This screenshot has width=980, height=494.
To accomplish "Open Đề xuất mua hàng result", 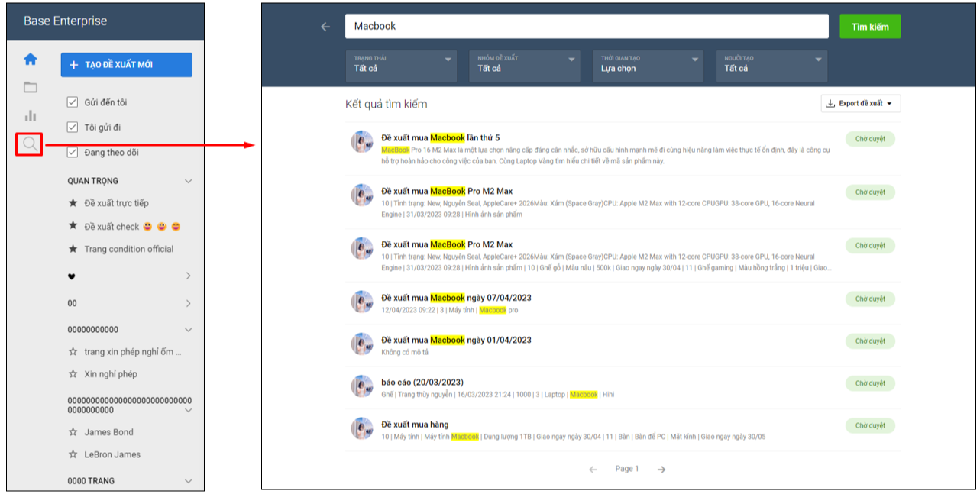I will [415, 425].
